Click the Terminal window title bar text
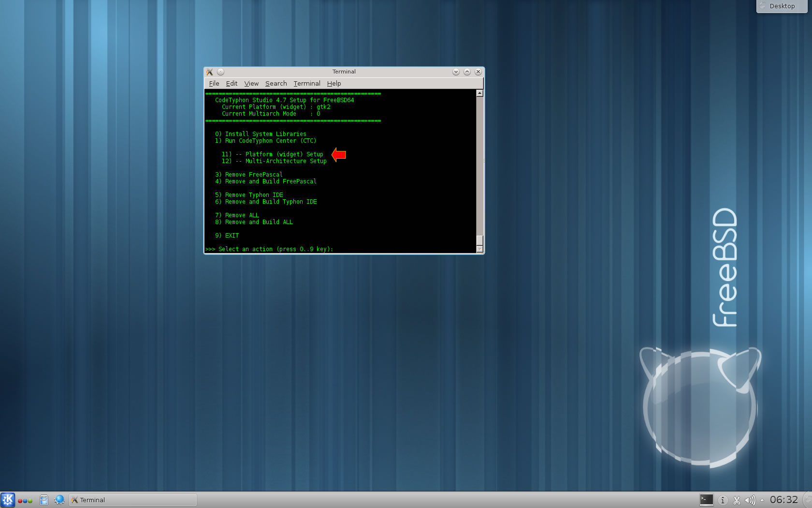Screen dimensions: 812x508 [x=344, y=72]
